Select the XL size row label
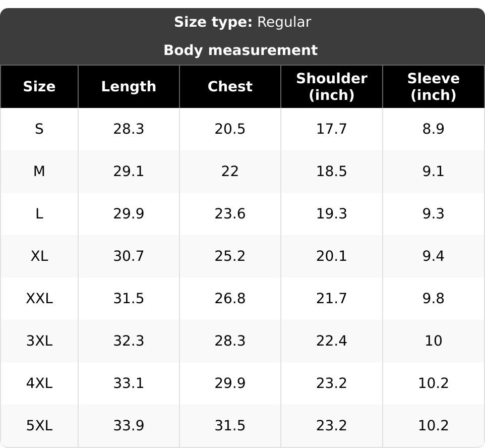 tap(39, 256)
